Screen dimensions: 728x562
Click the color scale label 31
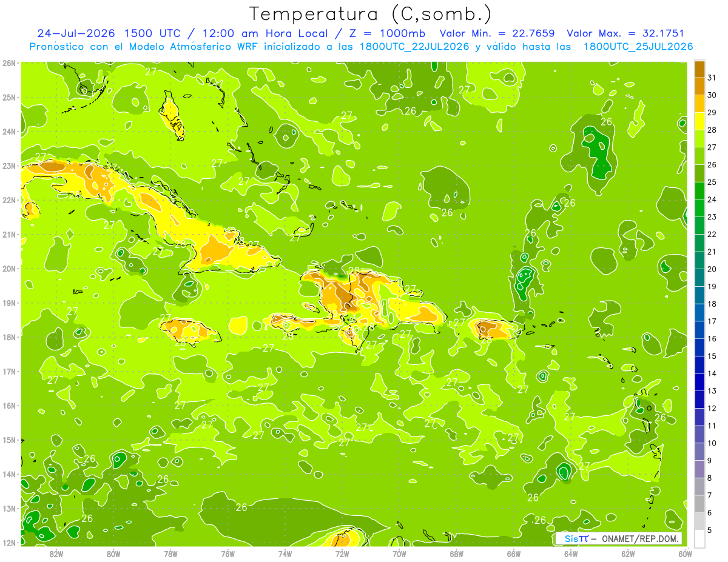[x=712, y=77]
